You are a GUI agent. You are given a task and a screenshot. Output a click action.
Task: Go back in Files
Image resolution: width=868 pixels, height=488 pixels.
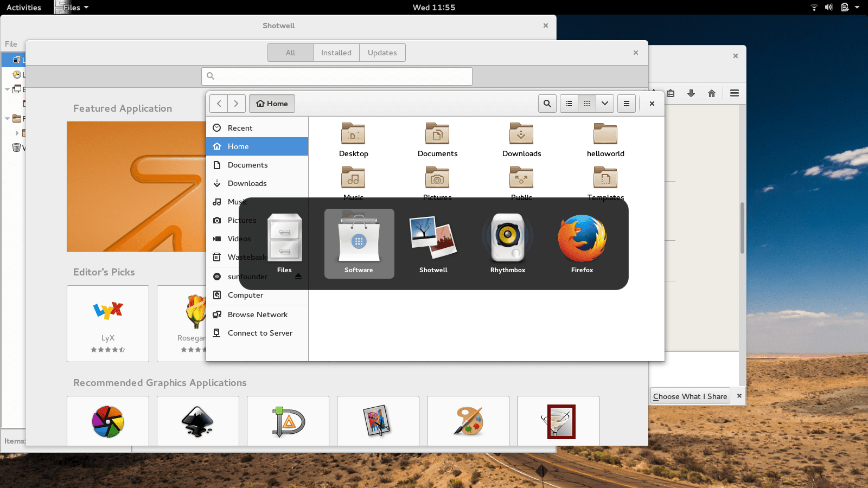click(219, 104)
